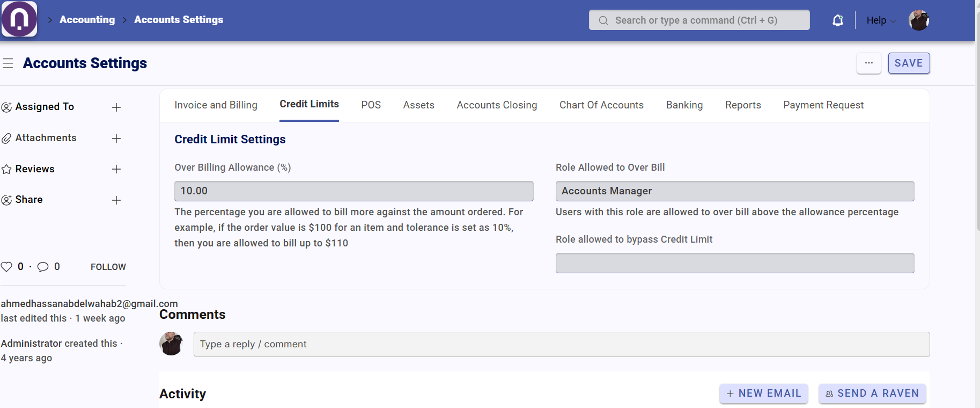Add an attachment with the plus icon
This screenshot has height=408, width=980.
coord(116,139)
